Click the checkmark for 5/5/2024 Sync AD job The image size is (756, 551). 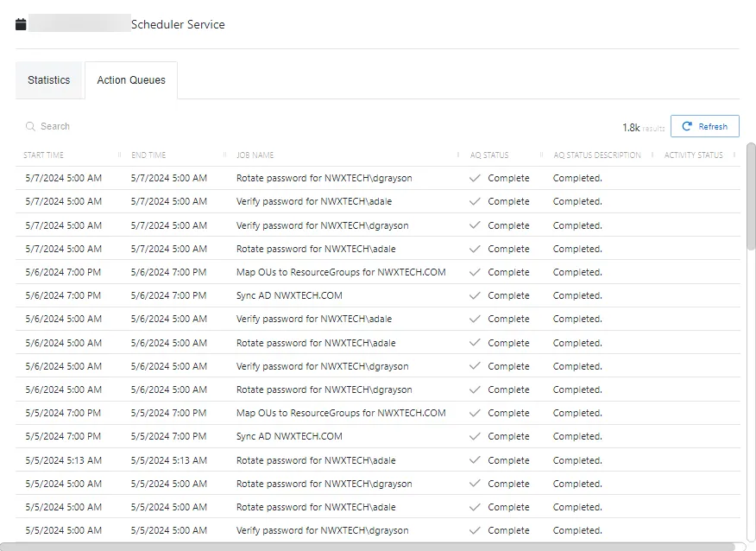point(475,436)
